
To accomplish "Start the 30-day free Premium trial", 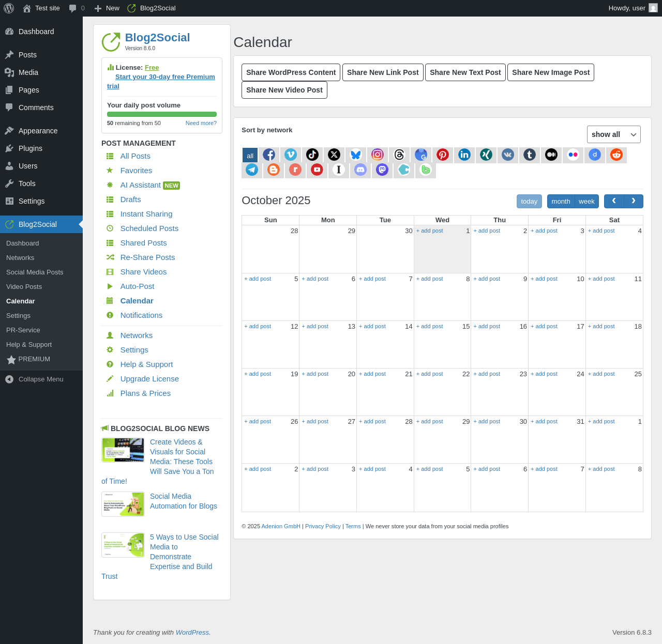I will coord(161,81).
